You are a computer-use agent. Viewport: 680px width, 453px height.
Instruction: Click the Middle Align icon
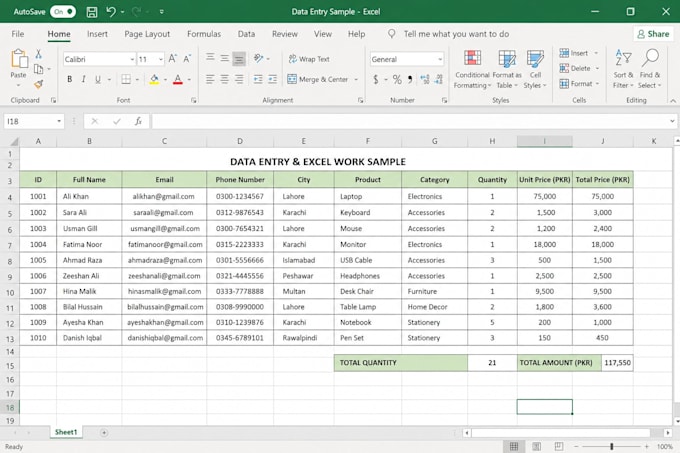[x=224, y=58]
